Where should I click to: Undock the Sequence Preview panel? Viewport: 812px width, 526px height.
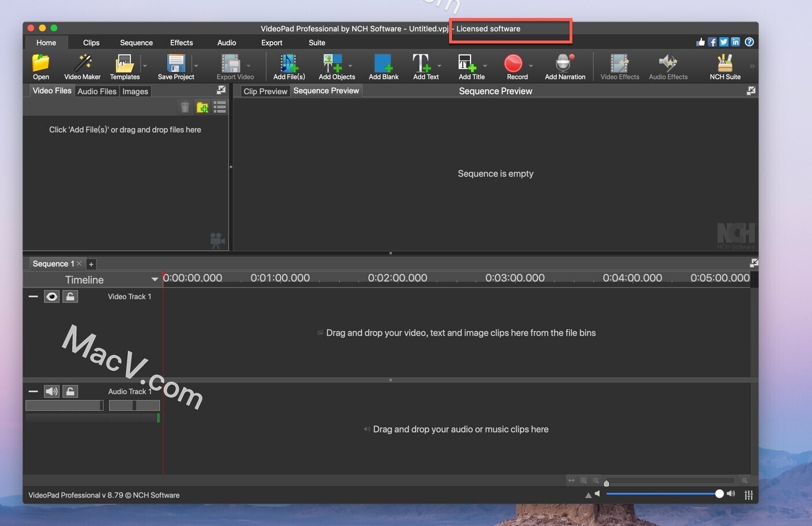point(751,90)
